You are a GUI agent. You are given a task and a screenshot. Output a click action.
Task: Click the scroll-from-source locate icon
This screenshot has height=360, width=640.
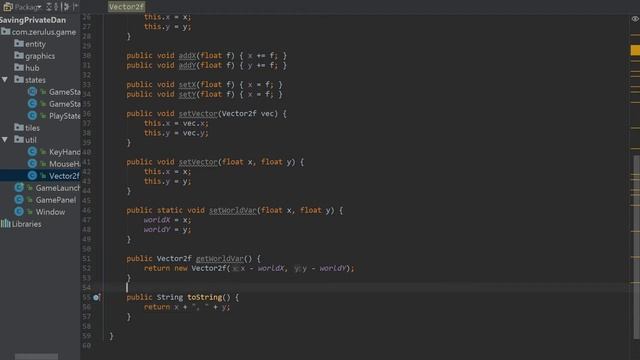tap(49, 7)
